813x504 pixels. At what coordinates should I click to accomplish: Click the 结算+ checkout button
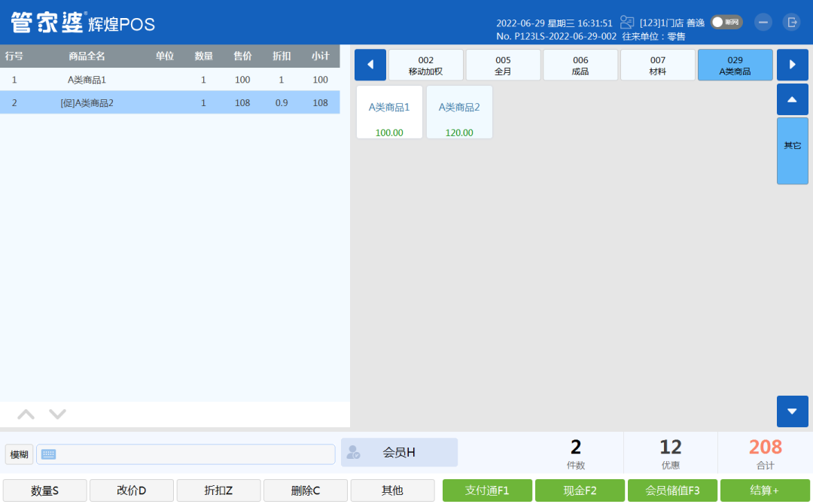click(x=764, y=490)
